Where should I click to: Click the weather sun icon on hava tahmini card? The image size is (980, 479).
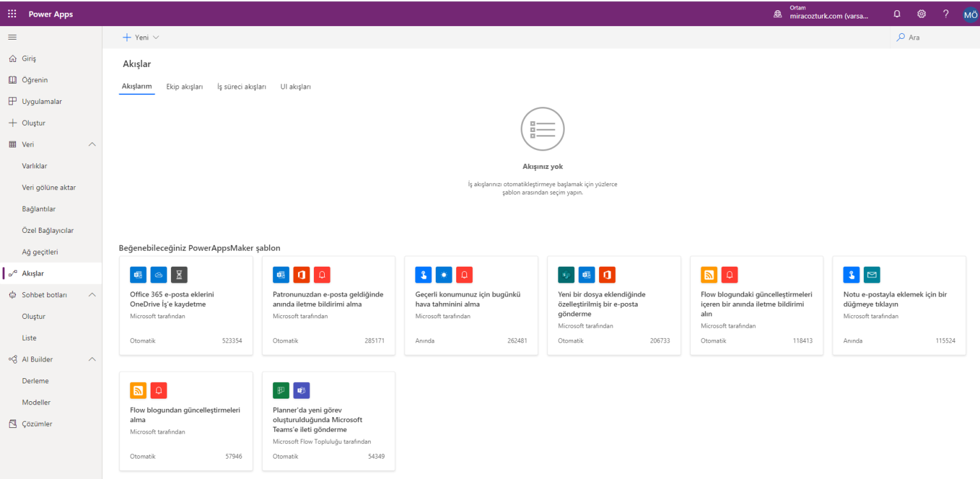point(444,275)
